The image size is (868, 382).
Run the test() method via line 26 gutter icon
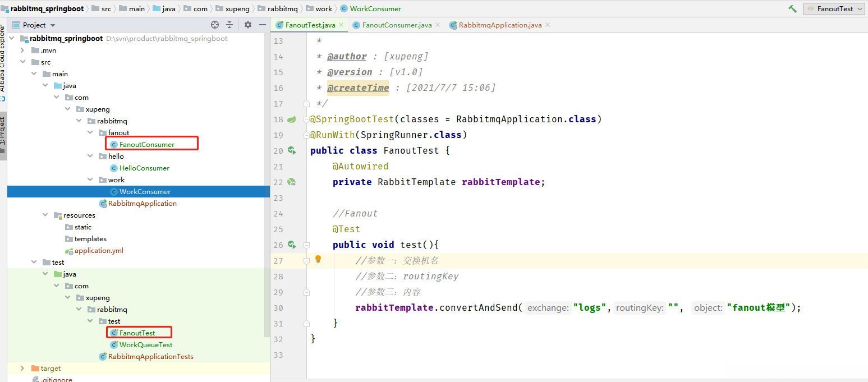click(x=292, y=245)
